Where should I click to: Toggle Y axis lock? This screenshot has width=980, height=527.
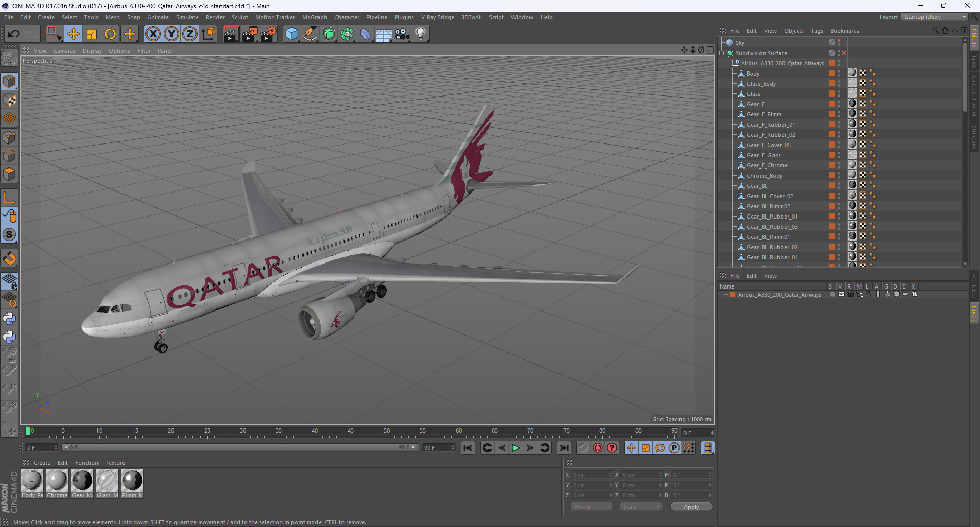tap(171, 34)
